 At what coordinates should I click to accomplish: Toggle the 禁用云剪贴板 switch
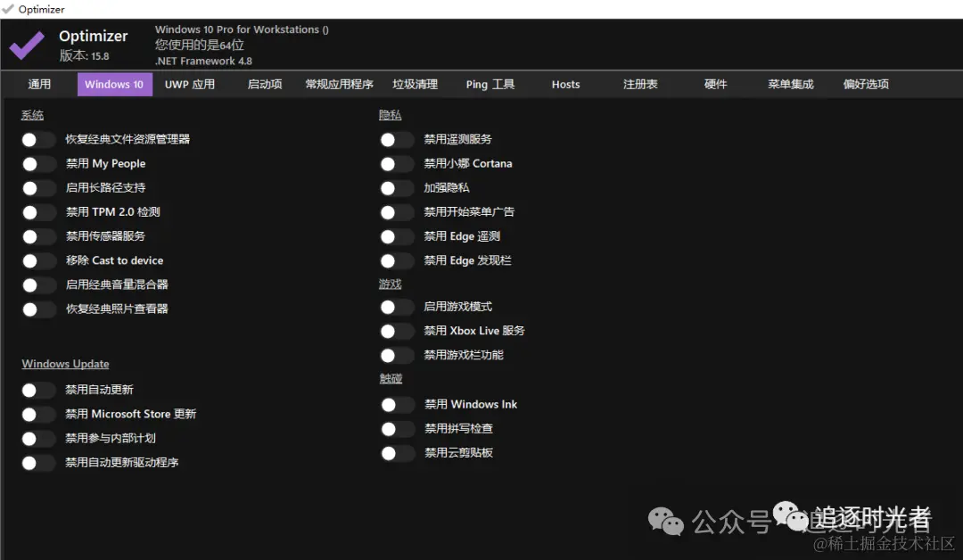point(397,453)
